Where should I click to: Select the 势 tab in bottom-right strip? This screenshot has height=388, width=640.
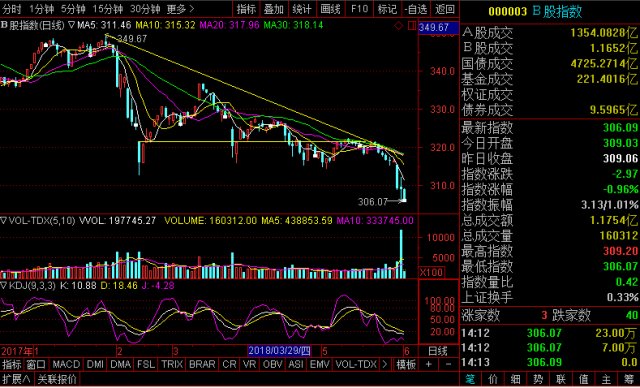click(538, 379)
